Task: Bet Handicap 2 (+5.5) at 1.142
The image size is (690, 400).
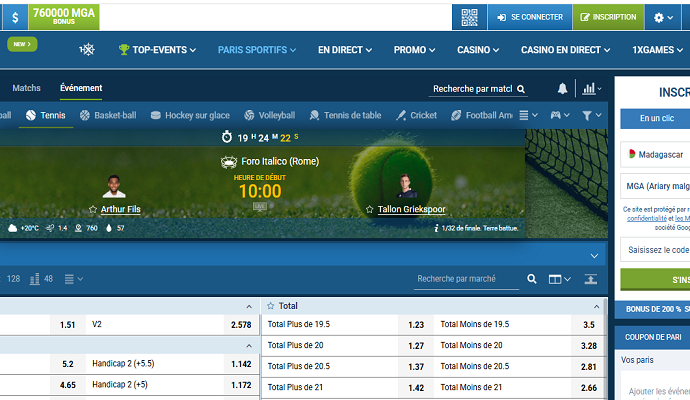Action: point(241,364)
